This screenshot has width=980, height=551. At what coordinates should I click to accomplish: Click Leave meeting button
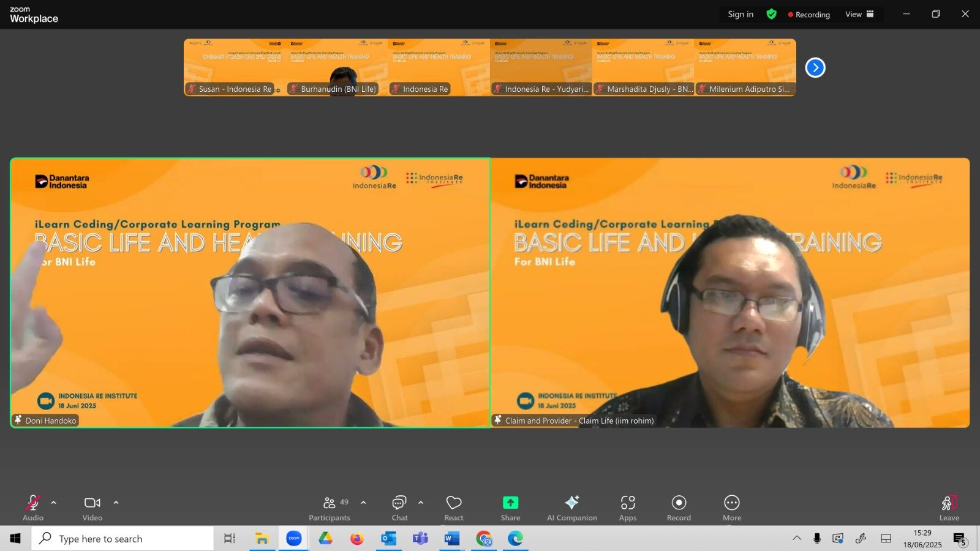click(x=949, y=508)
